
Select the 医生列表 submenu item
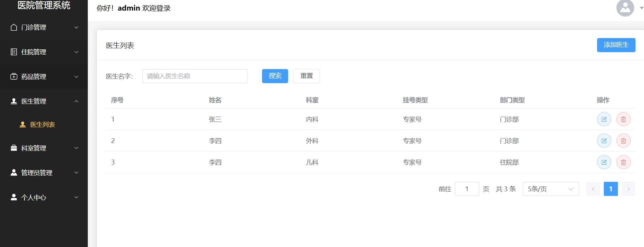(x=44, y=124)
